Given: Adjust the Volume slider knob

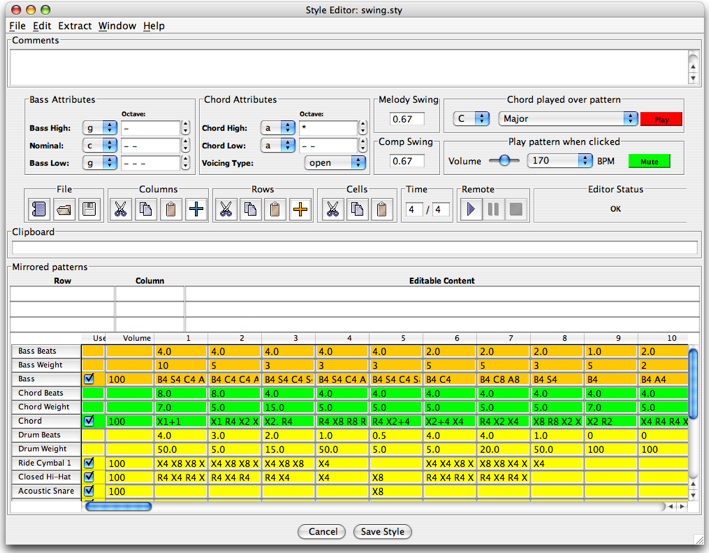Looking at the screenshot, I should tap(504, 160).
